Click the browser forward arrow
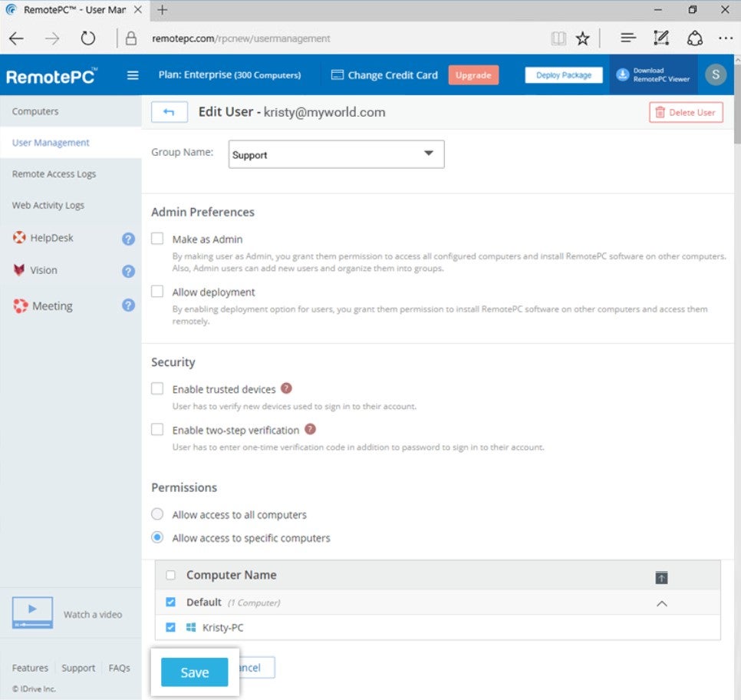 (52, 38)
